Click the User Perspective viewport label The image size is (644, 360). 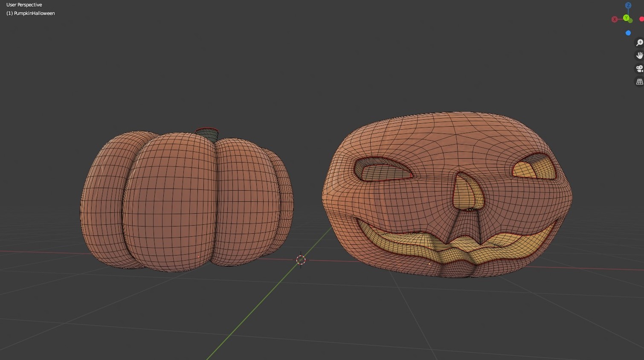[x=23, y=5]
